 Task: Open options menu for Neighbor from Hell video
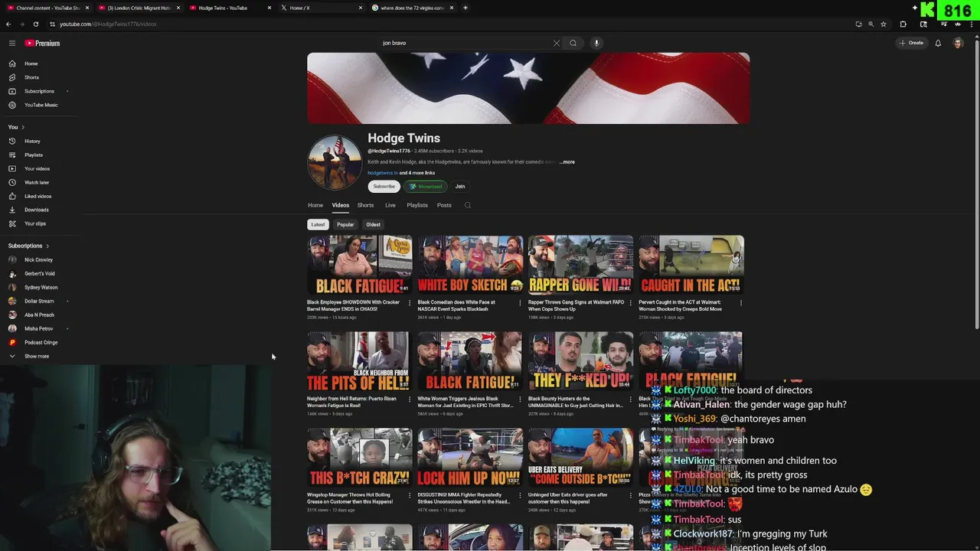pyautogui.click(x=409, y=399)
